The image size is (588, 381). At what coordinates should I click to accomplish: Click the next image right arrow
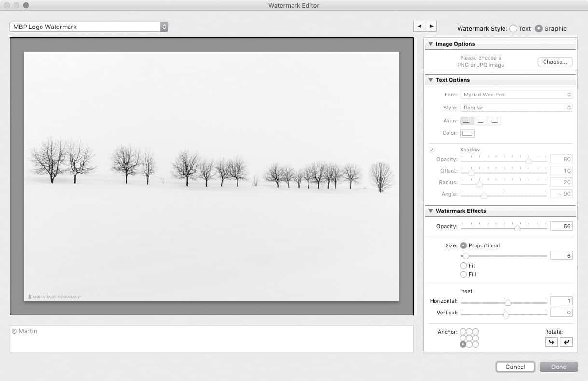[x=431, y=27]
